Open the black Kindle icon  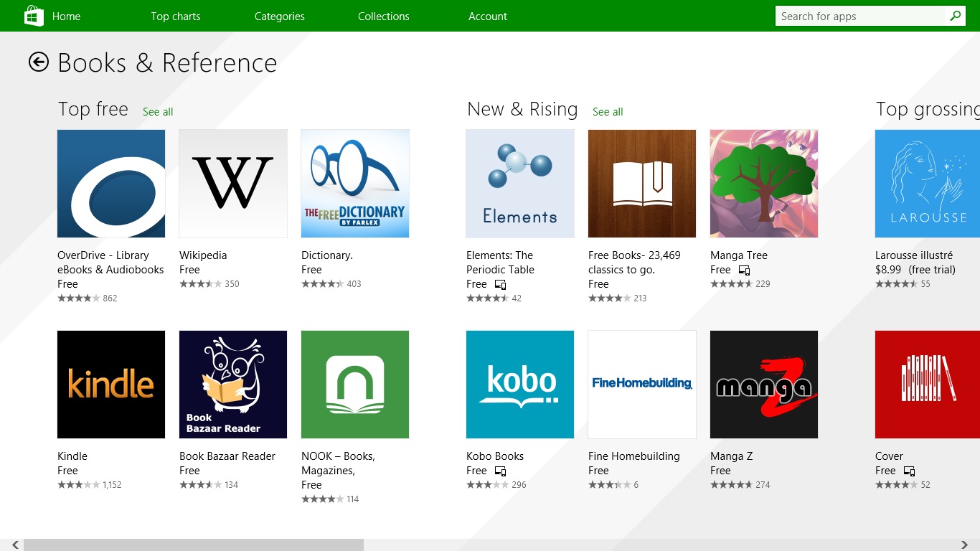[x=111, y=385]
